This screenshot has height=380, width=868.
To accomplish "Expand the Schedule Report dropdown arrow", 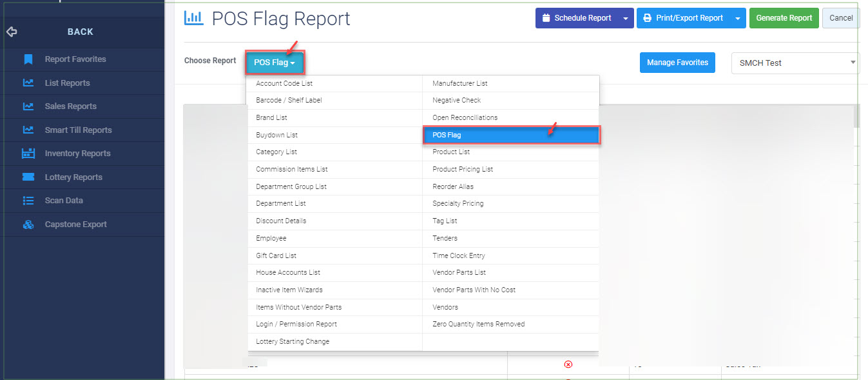I will [624, 18].
